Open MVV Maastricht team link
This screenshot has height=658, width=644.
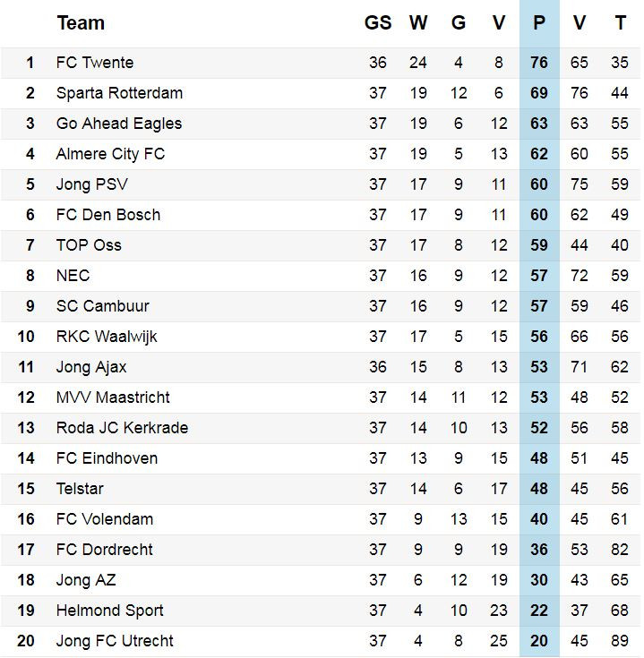113,397
